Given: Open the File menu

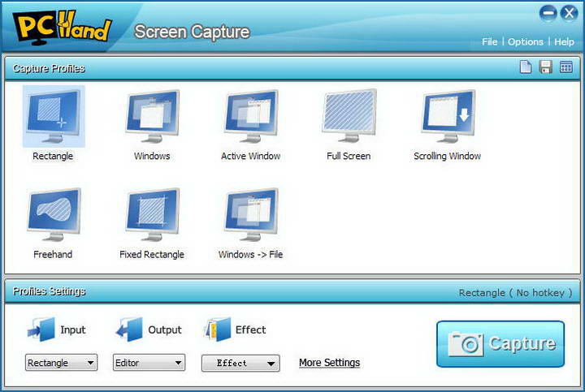Looking at the screenshot, I should 489,41.
